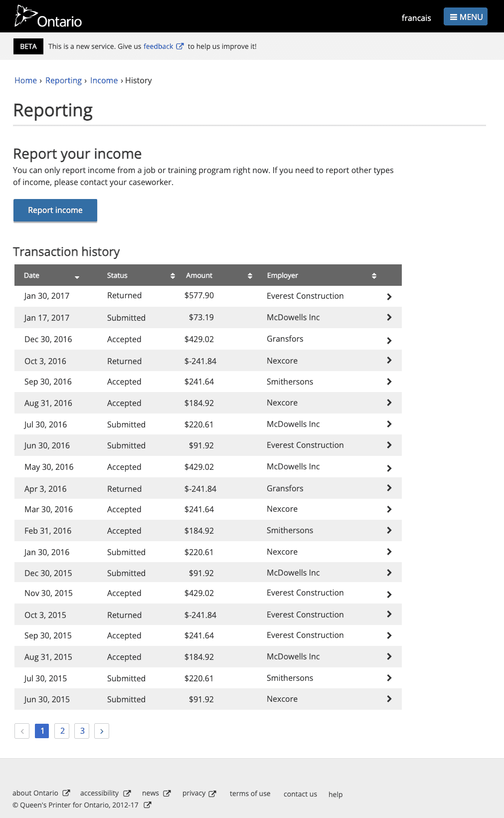Image resolution: width=504 pixels, height=818 pixels.
Task: Open Jan 30, 2017 Everest Construction row chevron
Action: pos(389,297)
